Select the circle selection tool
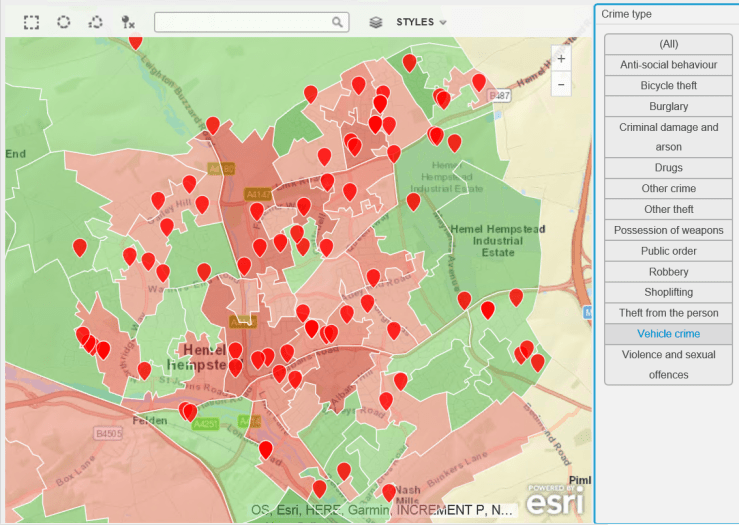 tap(64, 22)
